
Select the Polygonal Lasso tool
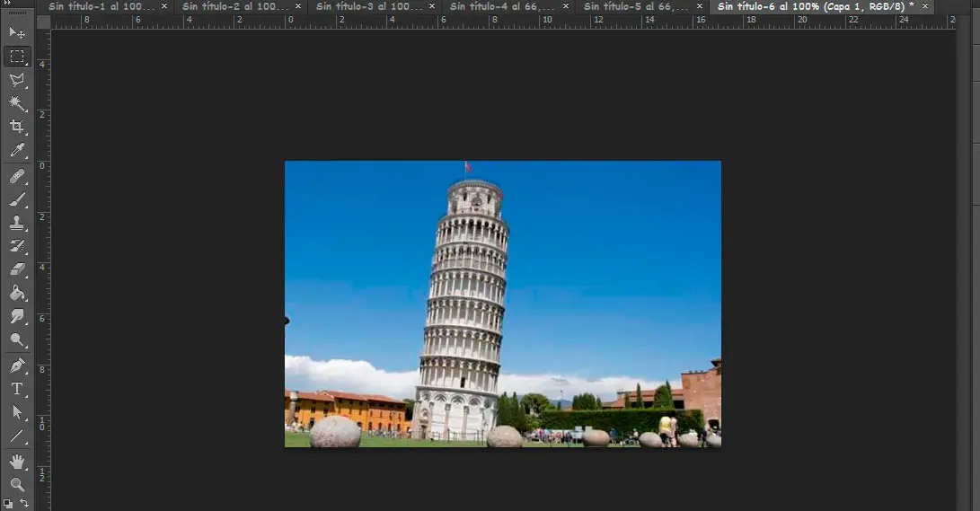(x=16, y=80)
